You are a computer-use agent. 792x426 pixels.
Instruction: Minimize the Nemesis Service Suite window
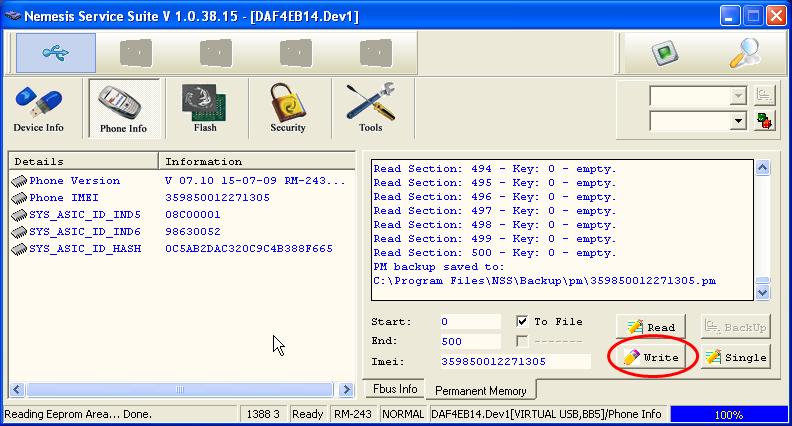tap(729, 16)
